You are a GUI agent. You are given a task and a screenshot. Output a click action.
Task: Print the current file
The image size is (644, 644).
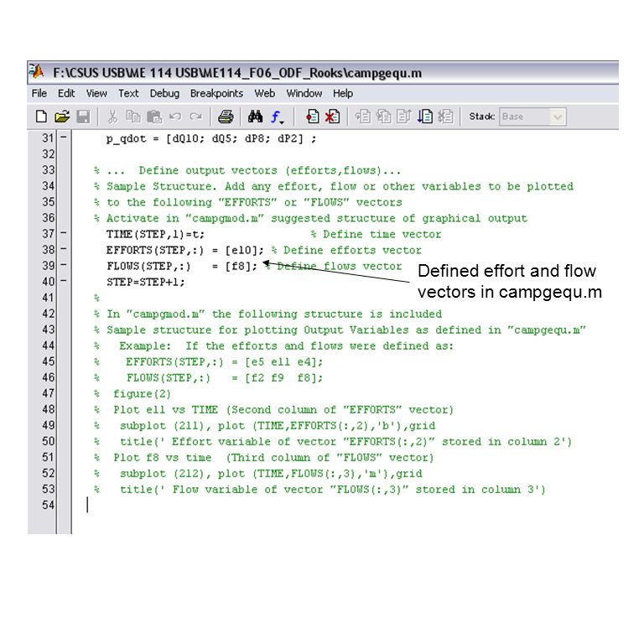click(226, 117)
